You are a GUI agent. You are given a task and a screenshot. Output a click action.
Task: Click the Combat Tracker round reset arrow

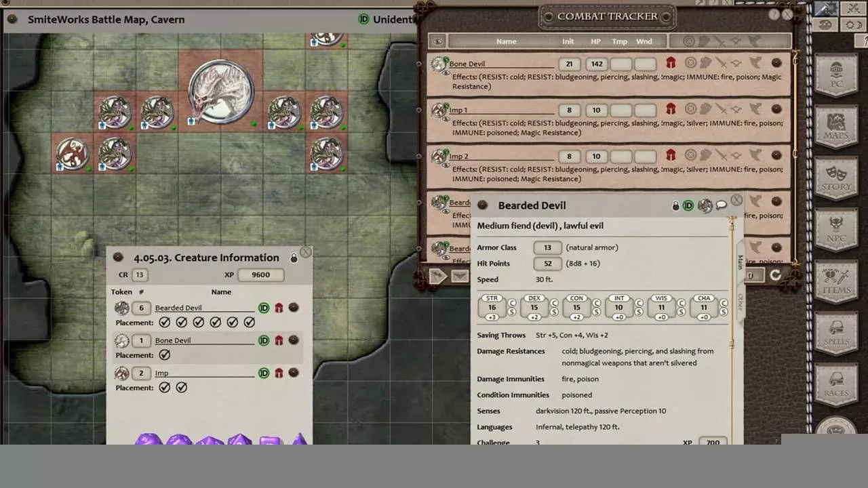(x=775, y=274)
